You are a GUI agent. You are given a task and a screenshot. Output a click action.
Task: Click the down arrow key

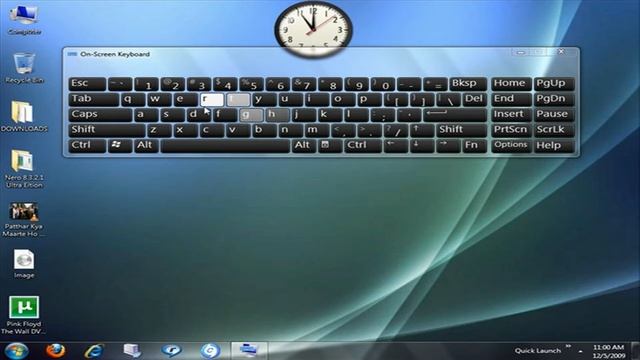pyautogui.click(x=422, y=146)
